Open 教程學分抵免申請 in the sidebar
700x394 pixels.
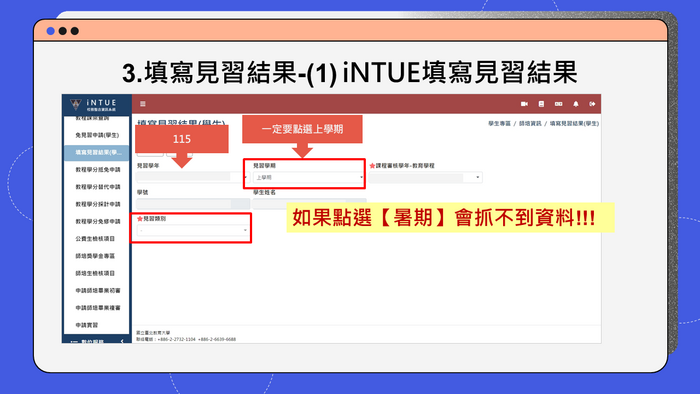pos(98,170)
